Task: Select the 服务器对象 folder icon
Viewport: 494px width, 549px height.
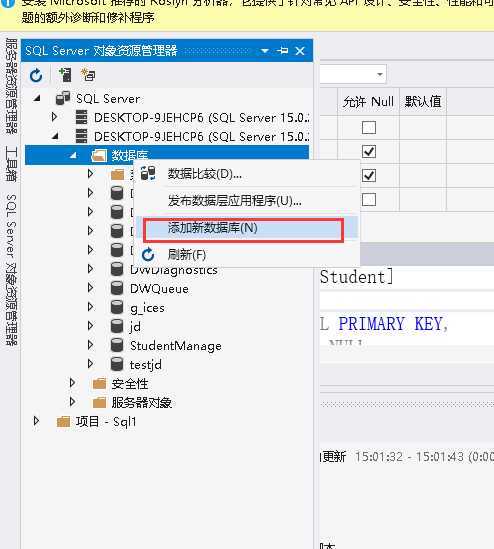Action: coord(99,403)
